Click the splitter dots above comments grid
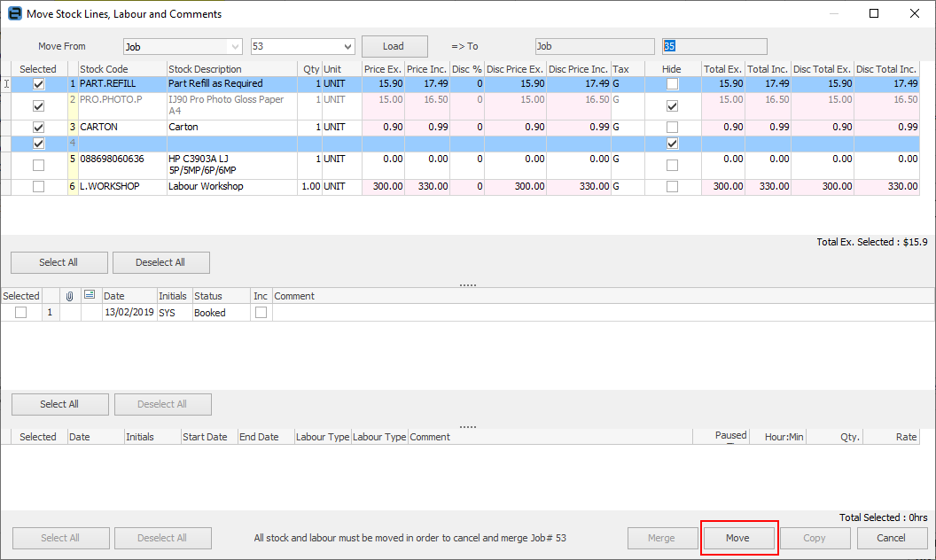This screenshot has width=936, height=560. [x=467, y=285]
